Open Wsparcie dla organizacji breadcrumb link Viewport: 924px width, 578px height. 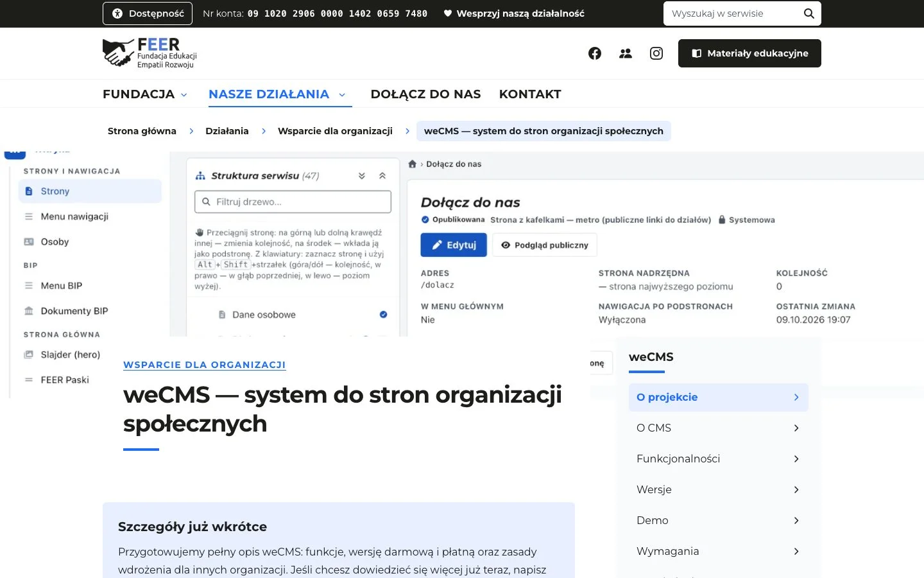(335, 131)
